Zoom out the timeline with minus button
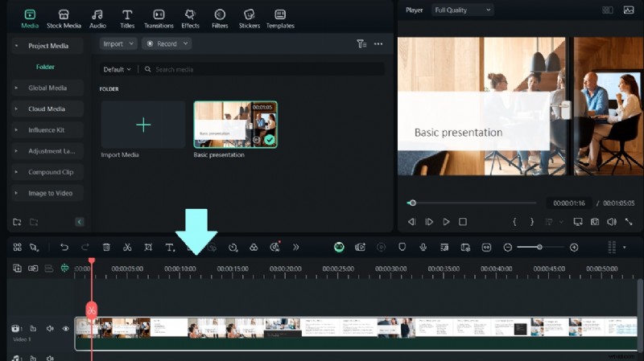Image resolution: width=644 pixels, height=361 pixels. [x=508, y=247]
